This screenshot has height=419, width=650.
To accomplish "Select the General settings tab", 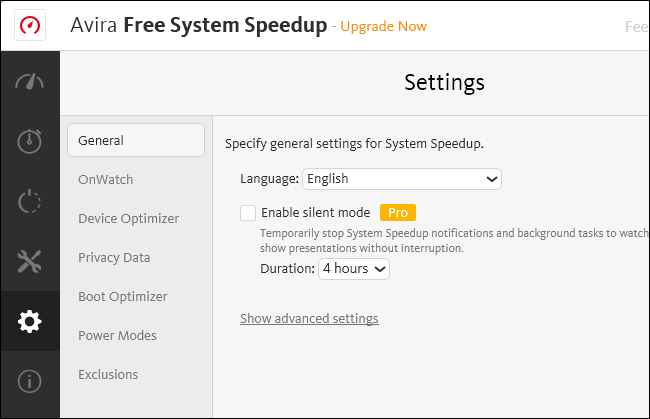I will coord(136,140).
